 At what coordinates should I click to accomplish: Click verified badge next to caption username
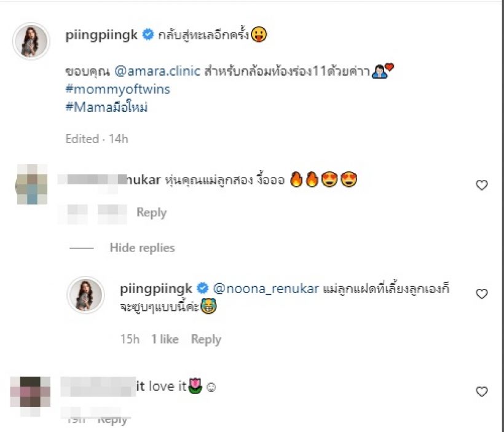(148, 34)
